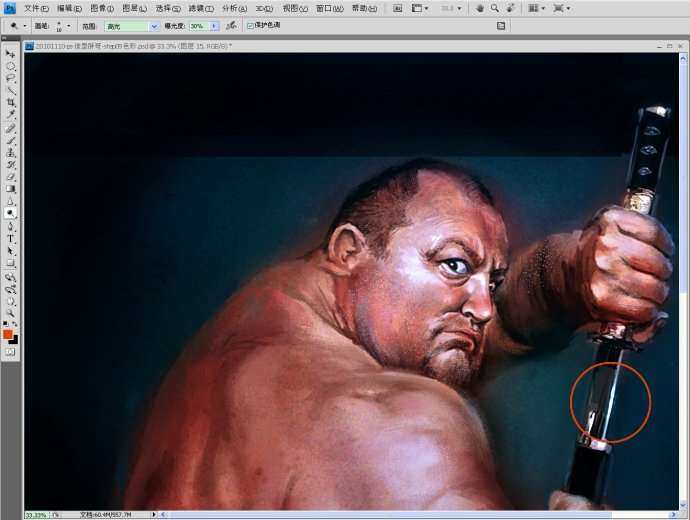Image resolution: width=690 pixels, height=520 pixels.
Task: Open the status bar info arrow menu
Action: pos(154,514)
